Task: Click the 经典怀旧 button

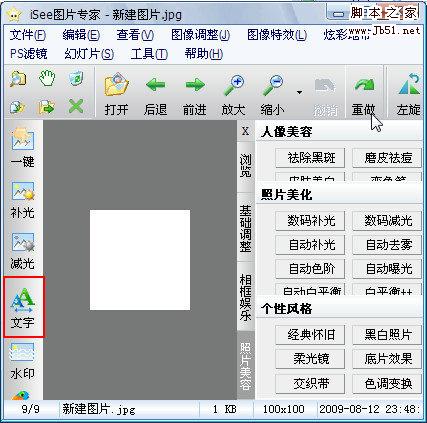Action: 310,334
